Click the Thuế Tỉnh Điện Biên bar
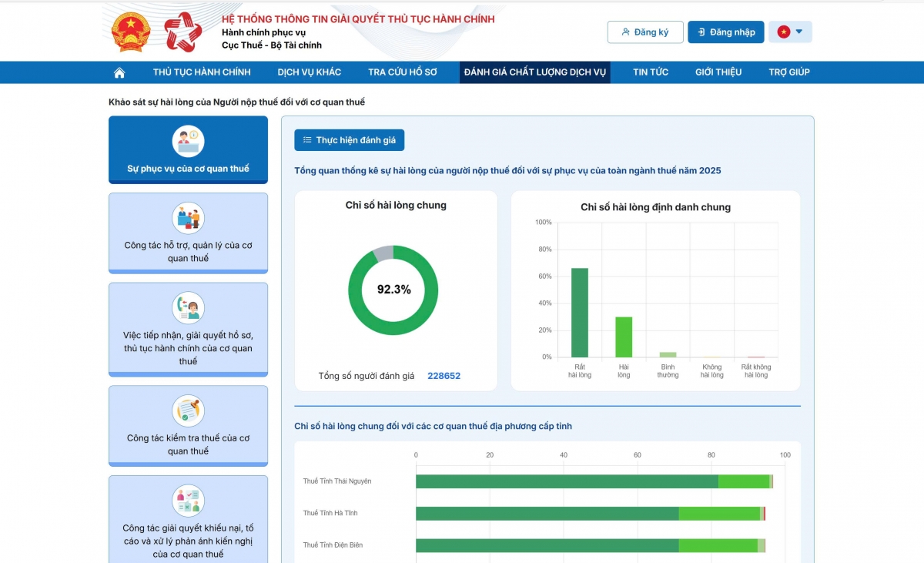The image size is (924, 563). click(x=591, y=545)
